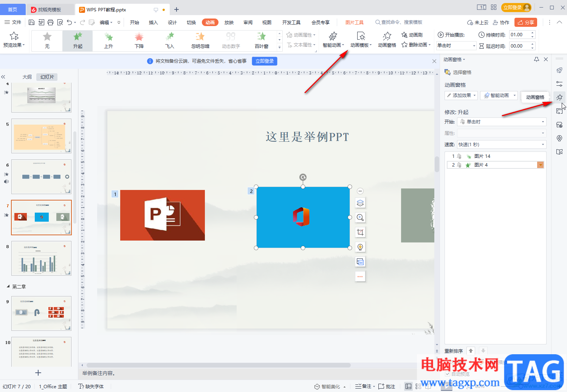This screenshot has height=392, width=567.
Task: Select the 无 (no animation) effect
Action: pos(47,40)
